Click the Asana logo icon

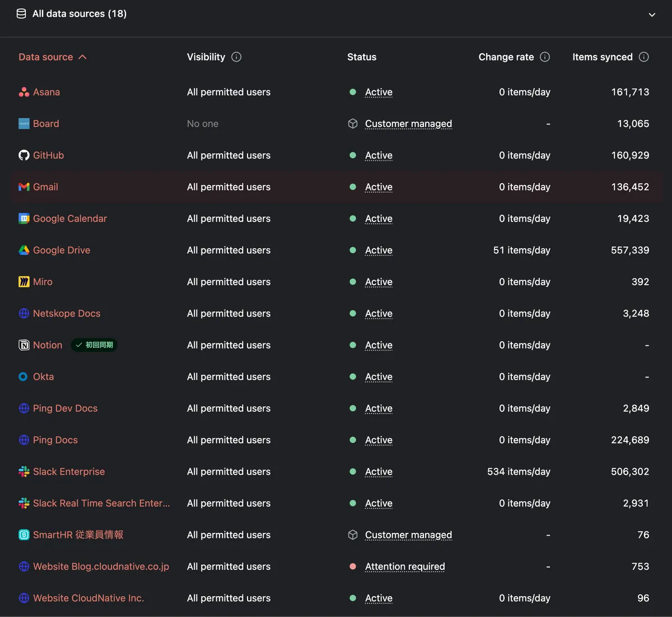[x=24, y=92]
